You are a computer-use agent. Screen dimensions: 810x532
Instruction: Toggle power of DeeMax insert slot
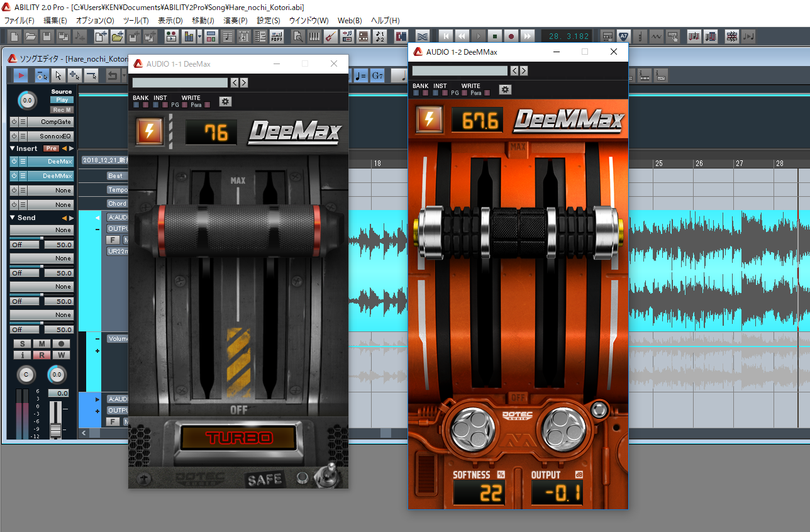[14, 162]
